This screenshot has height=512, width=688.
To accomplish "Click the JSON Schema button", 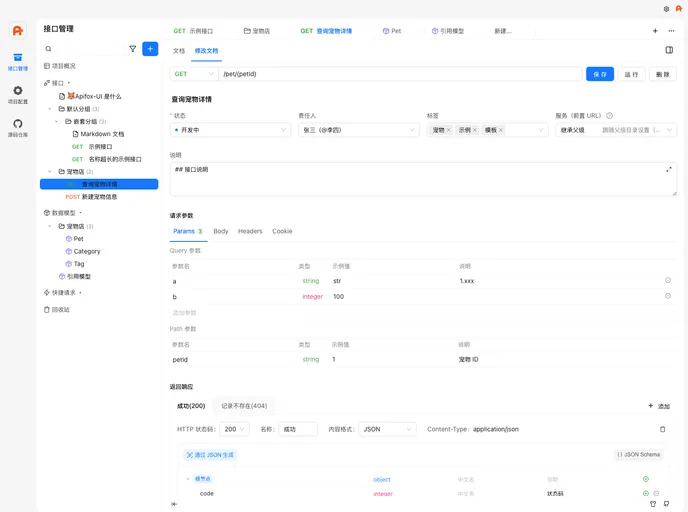I will (x=638, y=455).
